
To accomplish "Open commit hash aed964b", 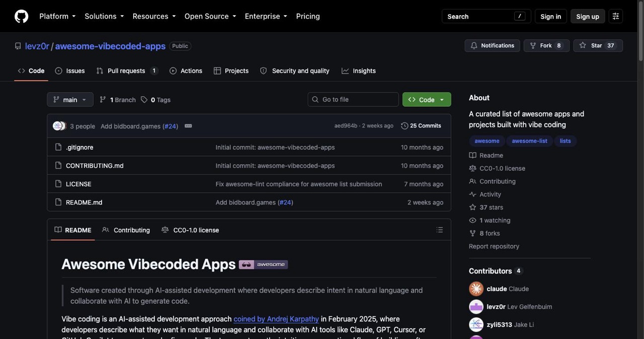I will click(346, 126).
